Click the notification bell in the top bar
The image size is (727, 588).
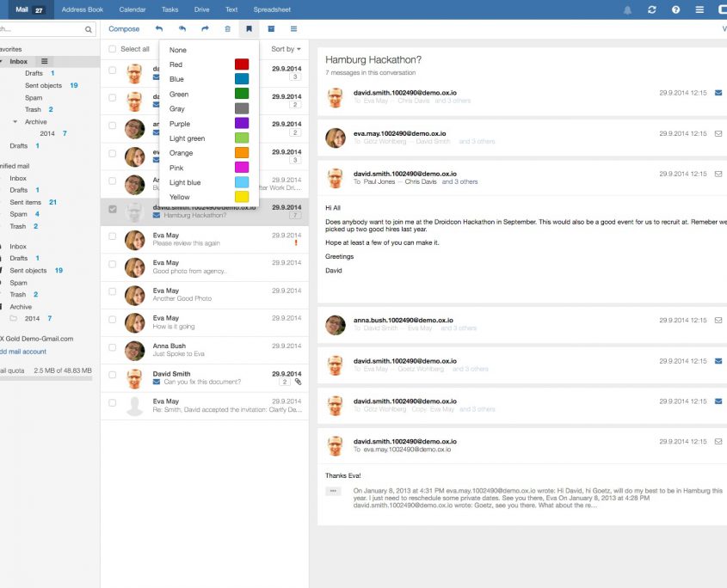627,9
